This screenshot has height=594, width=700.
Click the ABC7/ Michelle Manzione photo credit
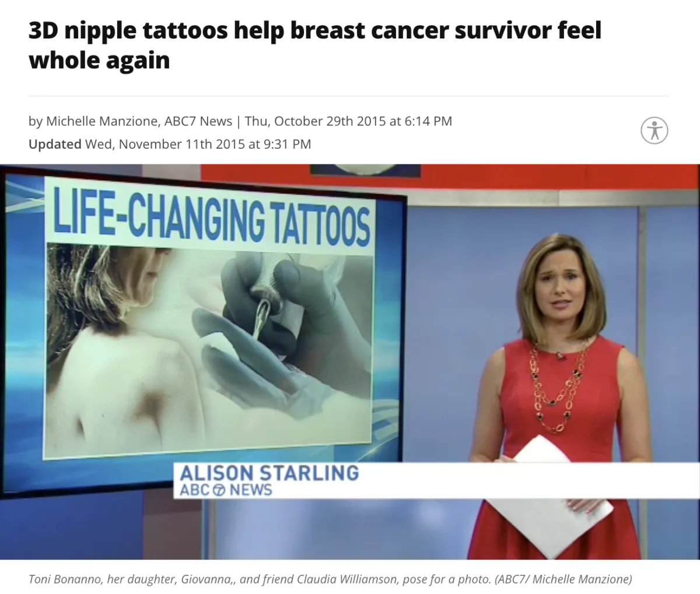click(563, 579)
